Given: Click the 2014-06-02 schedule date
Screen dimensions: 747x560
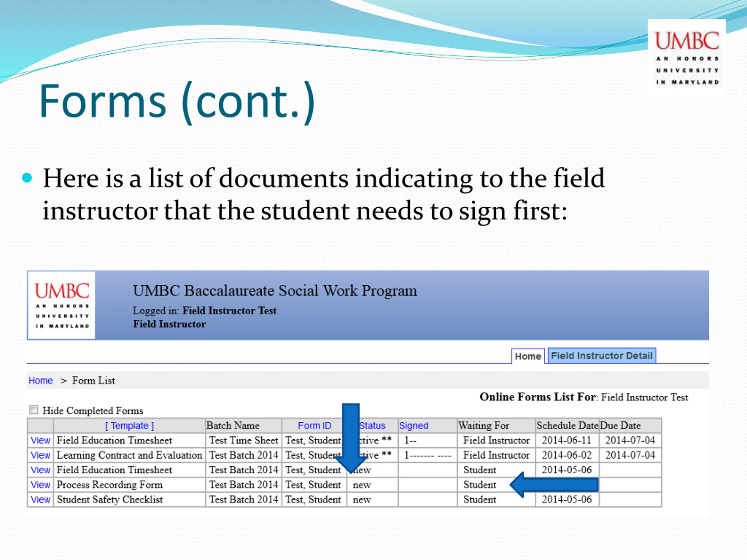Looking at the screenshot, I should click(x=567, y=455).
